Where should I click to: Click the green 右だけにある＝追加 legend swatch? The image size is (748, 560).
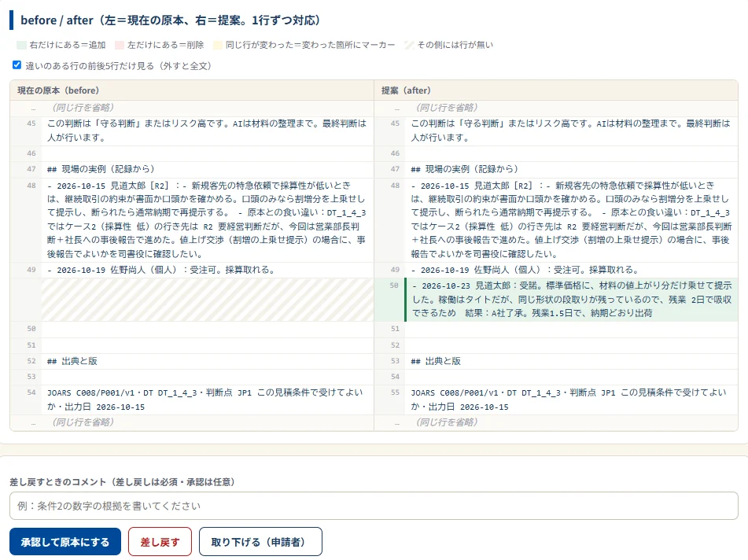[x=21, y=45]
